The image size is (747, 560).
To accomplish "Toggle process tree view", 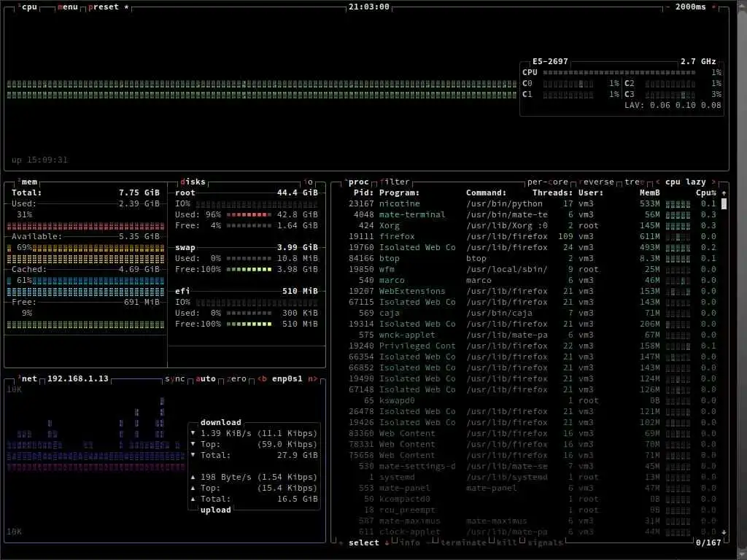I will [x=634, y=182].
